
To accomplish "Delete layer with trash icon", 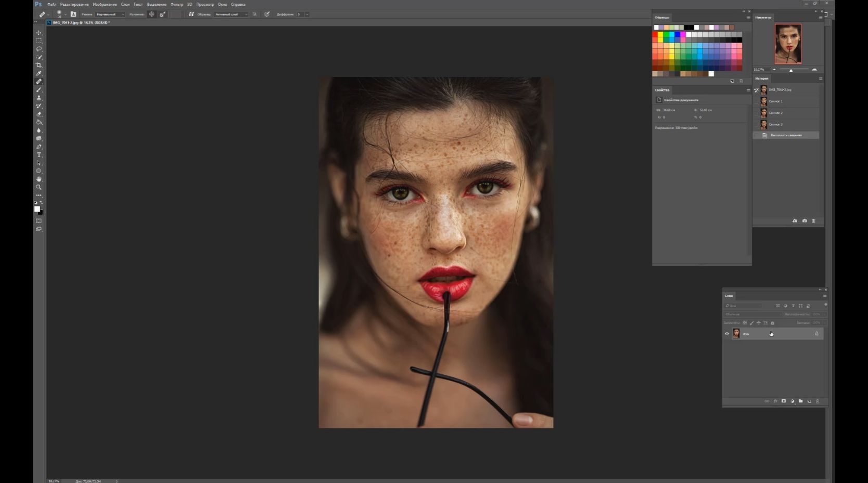I will (x=818, y=401).
